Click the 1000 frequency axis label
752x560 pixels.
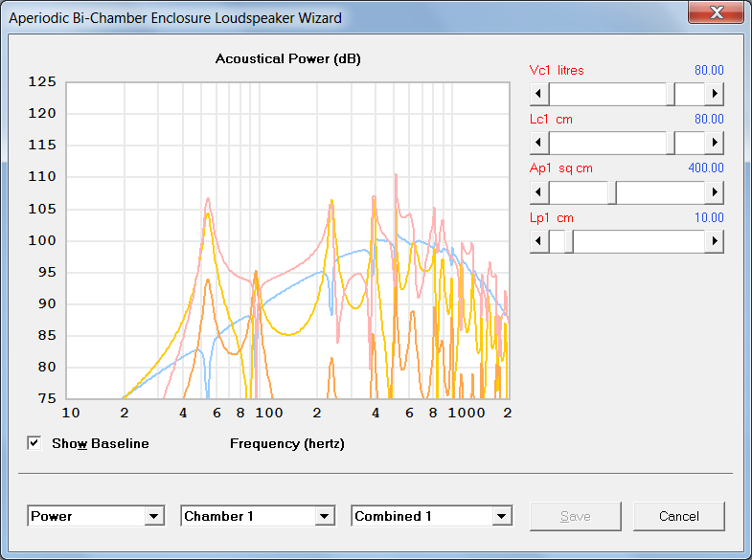click(467, 413)
